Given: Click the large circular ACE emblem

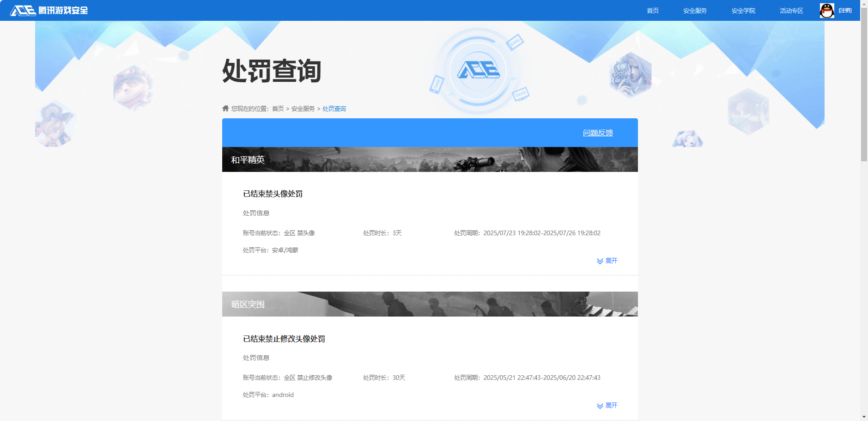Looking at the screenshot, I should [478, 71].
